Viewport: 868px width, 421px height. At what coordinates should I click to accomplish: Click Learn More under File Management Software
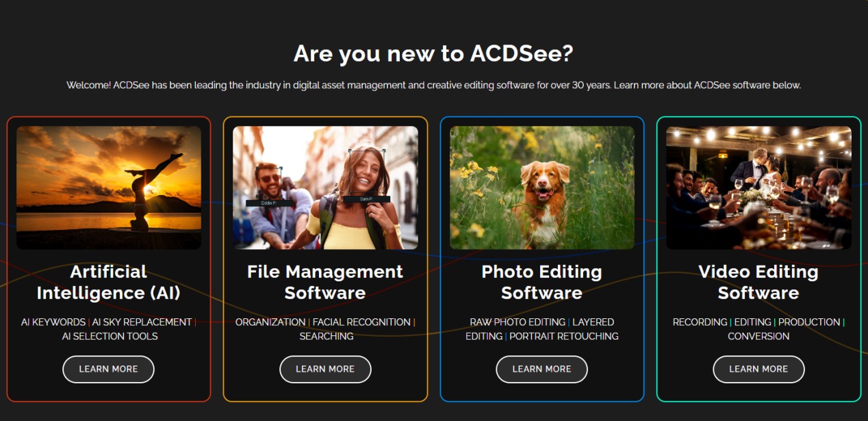[325, 369]
